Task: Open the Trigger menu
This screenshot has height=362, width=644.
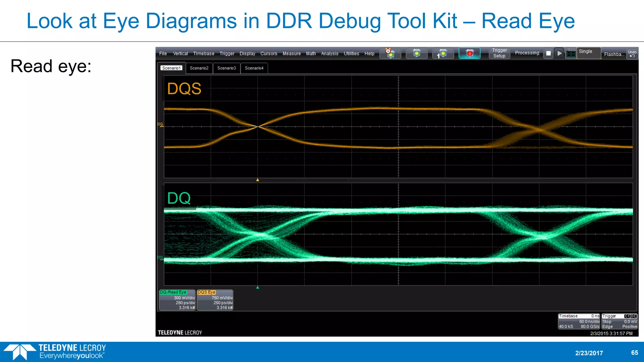Action: click(227, 53)
